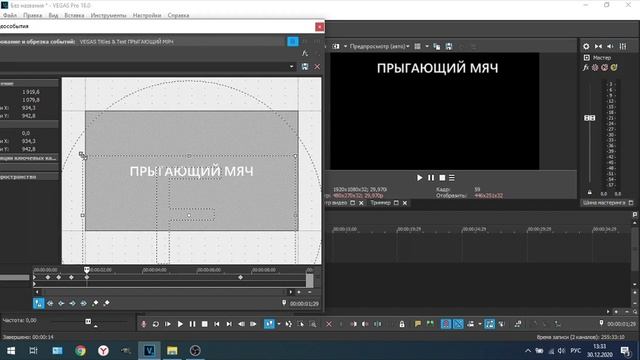Switch to Триммер tab

click(x=380, y=203)
